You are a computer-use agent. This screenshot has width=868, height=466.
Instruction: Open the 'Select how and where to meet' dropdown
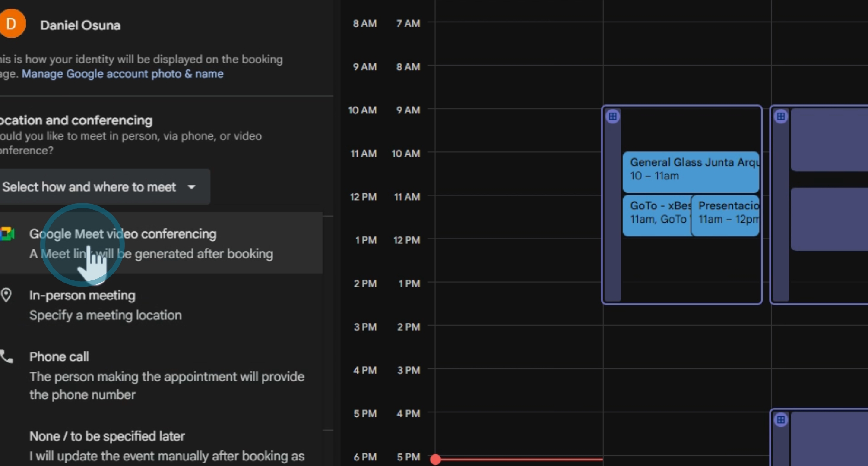(105, 187)
